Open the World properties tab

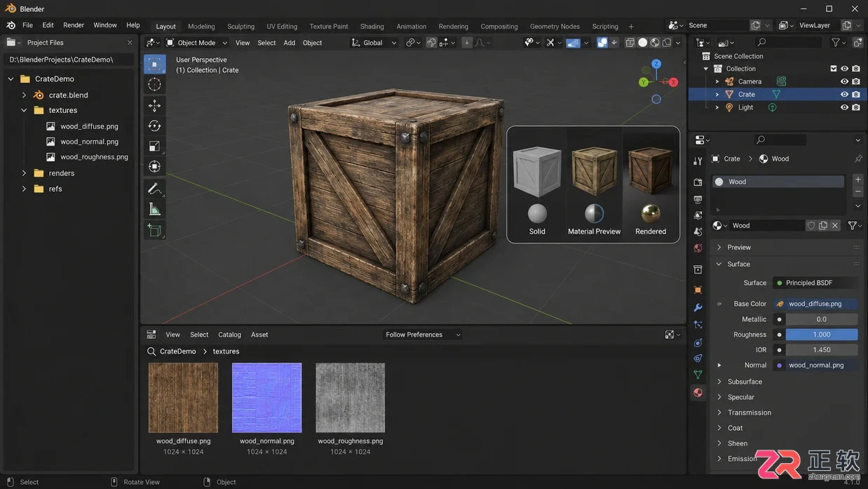(x=698, y=248)
